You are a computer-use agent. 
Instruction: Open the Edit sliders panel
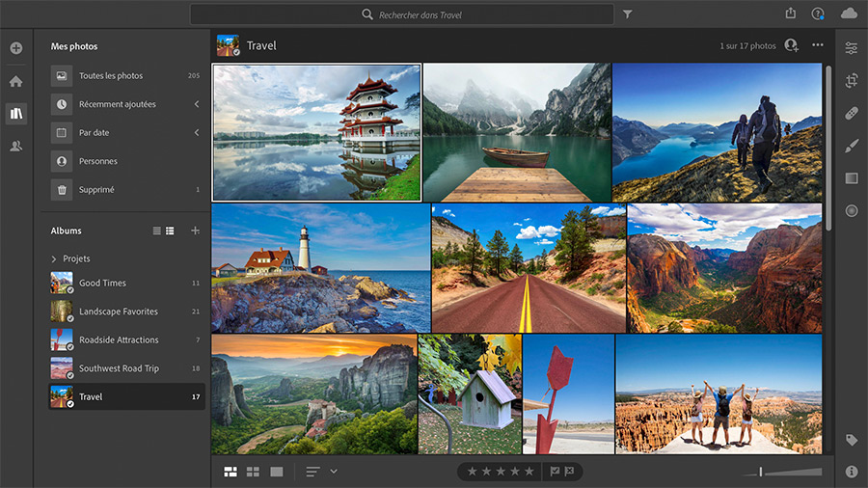tap(851, 48)
